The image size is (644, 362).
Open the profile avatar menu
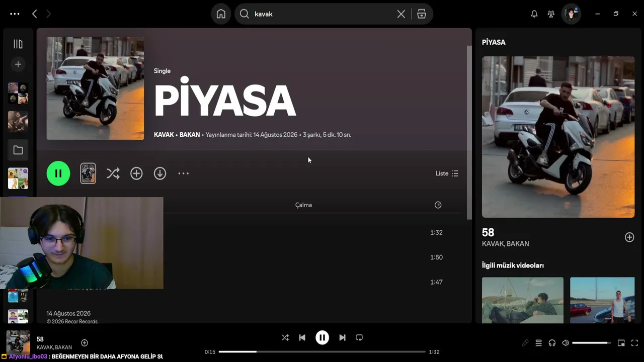pos(571,14)
